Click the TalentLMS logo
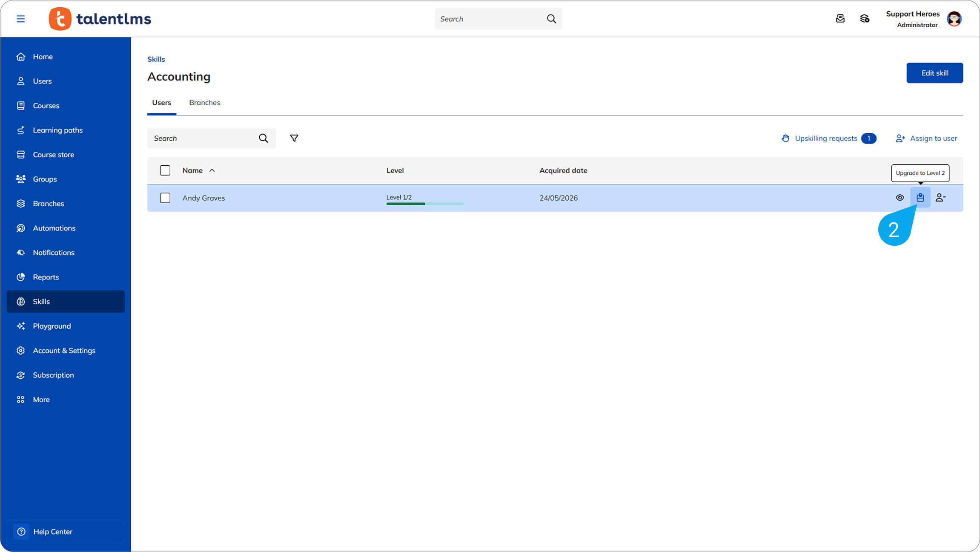980x552 pixels. (x=100, y=19)
